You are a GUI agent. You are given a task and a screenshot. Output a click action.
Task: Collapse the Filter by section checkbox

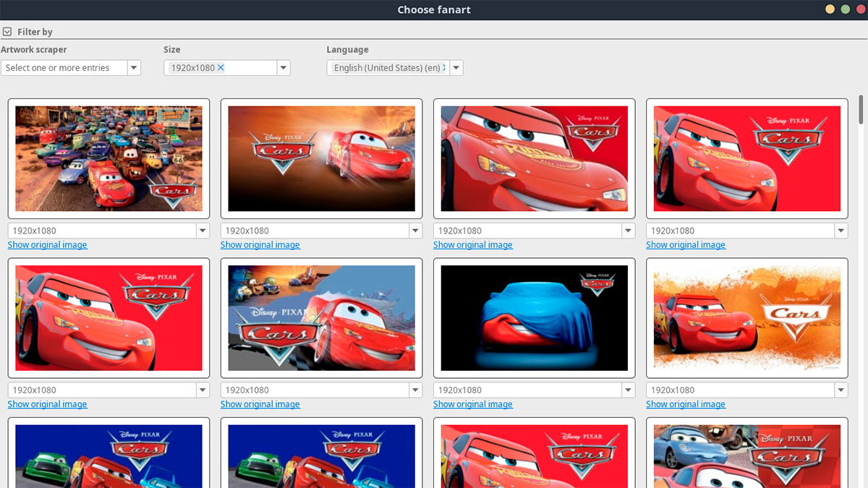[7, 32]
